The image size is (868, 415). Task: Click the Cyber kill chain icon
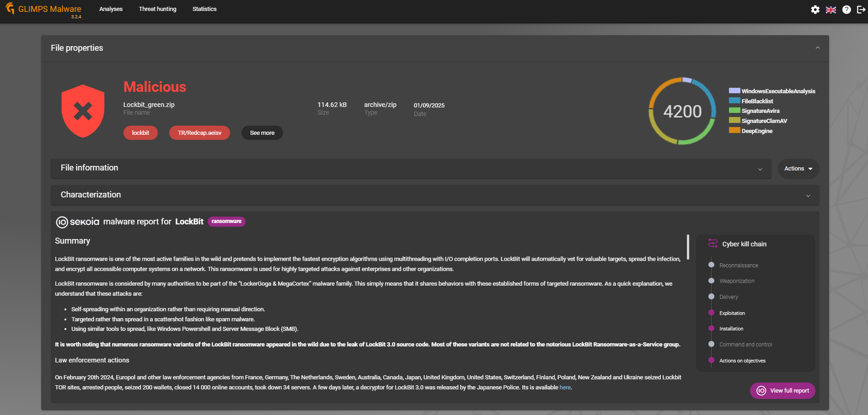coord(713,244)
